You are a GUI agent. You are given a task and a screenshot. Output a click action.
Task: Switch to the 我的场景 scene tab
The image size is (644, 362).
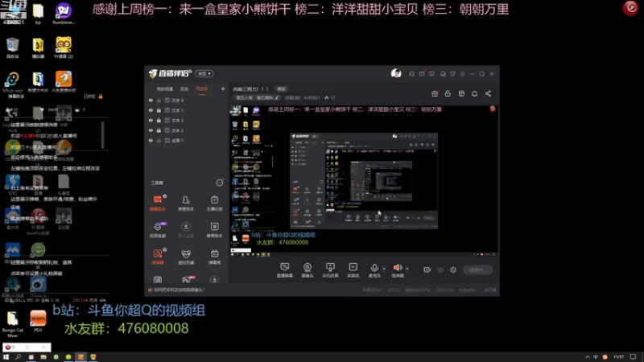coord(165,89)
